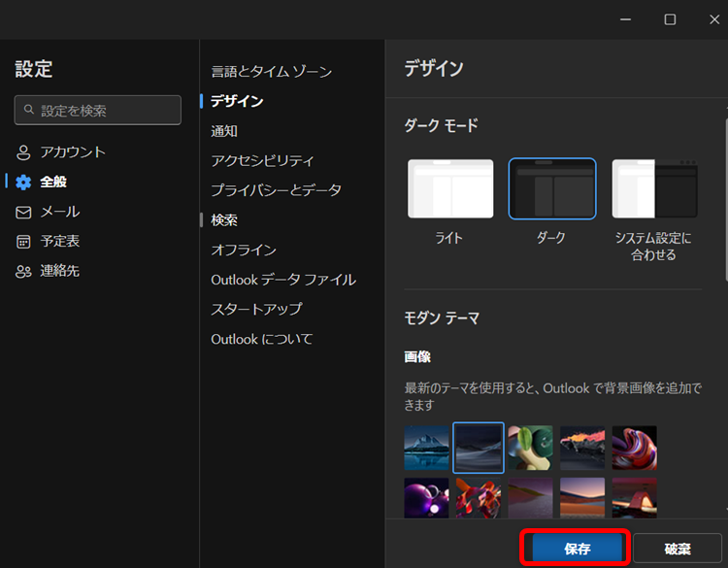Choose the colorful swirl theme image
728x568 pixels.
pyautogui.click(x=634, y=448)
